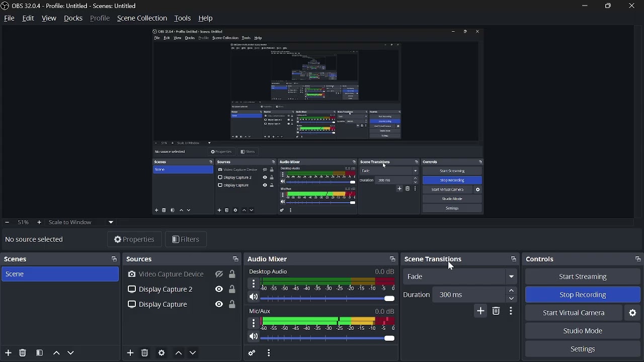Select Scene in scenes list
644x362 pixels.
[60, 275]
